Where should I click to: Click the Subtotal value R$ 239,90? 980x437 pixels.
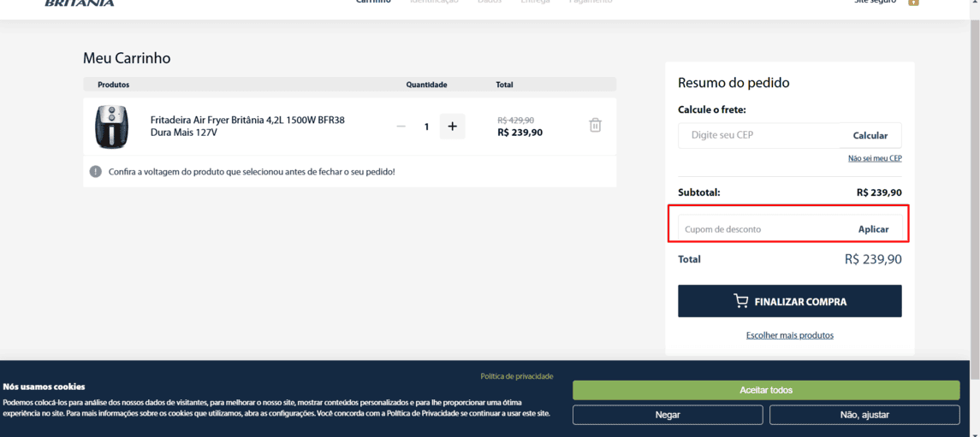(879, 192)
